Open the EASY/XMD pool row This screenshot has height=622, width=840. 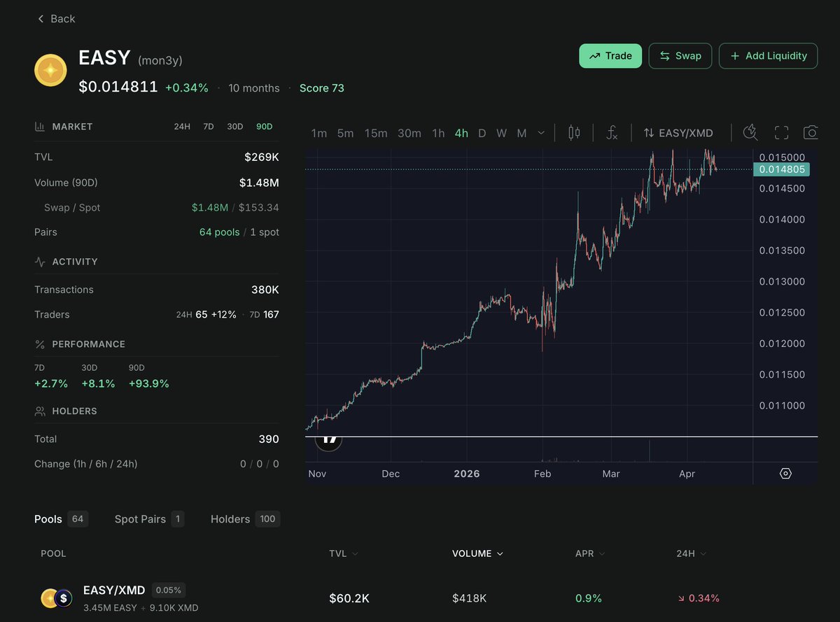point(426,598)
